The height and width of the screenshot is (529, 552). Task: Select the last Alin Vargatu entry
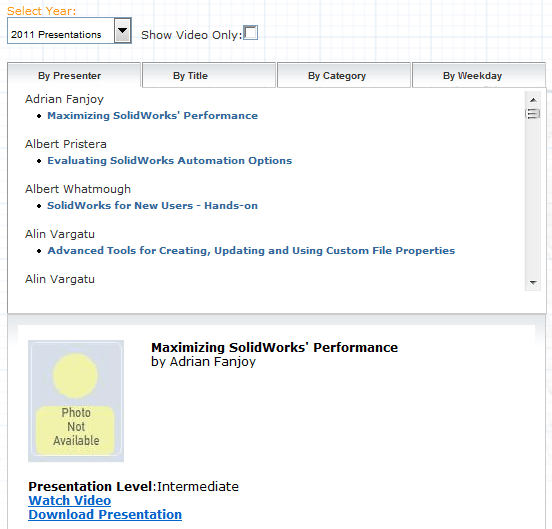tap(60, 279)
